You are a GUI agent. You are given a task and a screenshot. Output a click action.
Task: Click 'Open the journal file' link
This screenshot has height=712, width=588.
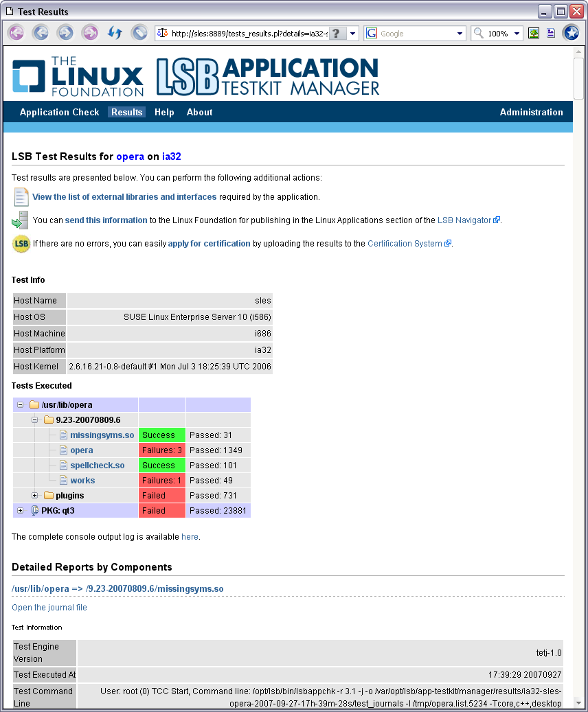click(x=49, y=608)
